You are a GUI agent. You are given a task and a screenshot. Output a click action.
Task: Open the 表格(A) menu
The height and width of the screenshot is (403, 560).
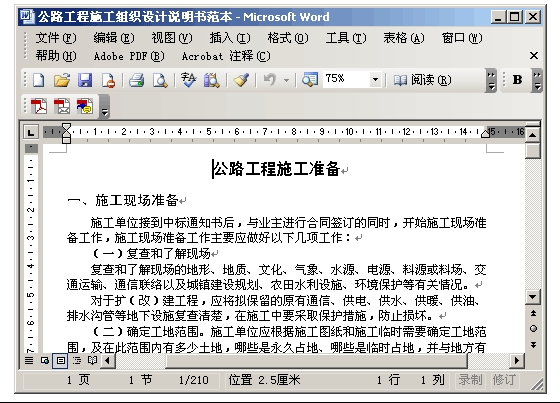coord(404,38)
